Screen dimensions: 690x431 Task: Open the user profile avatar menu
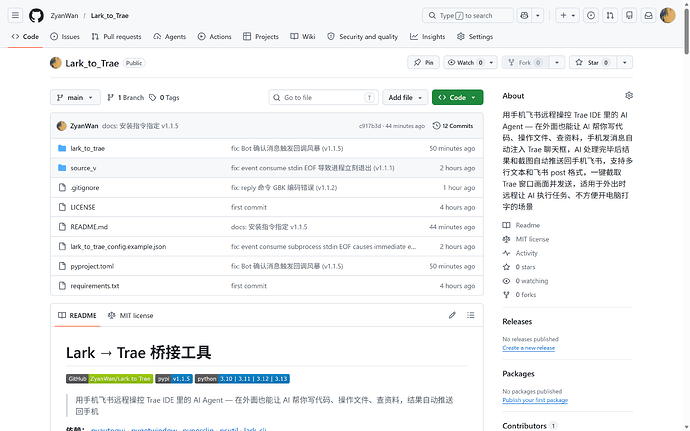668,15
